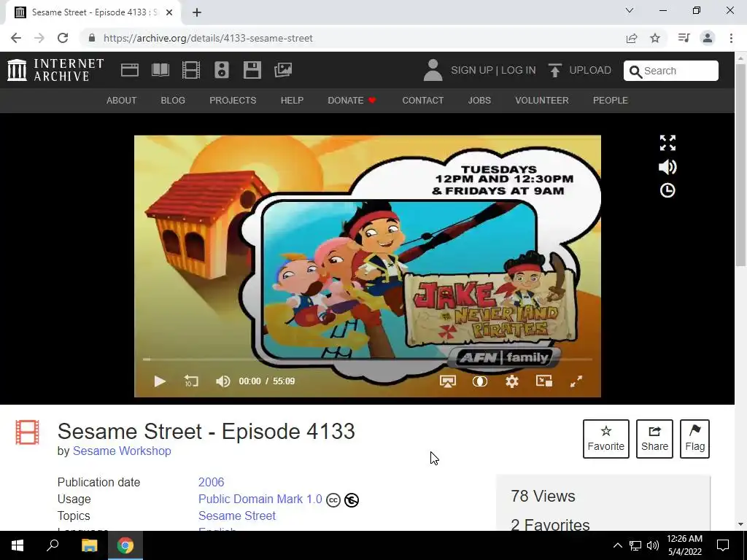Open the PEOPLE menu item

(611, 101)
